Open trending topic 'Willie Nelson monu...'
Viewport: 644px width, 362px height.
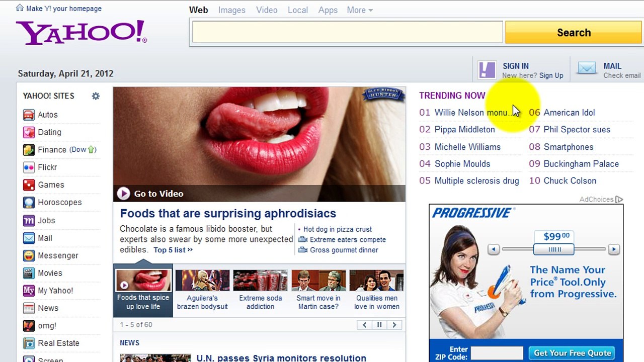point(472,113)
